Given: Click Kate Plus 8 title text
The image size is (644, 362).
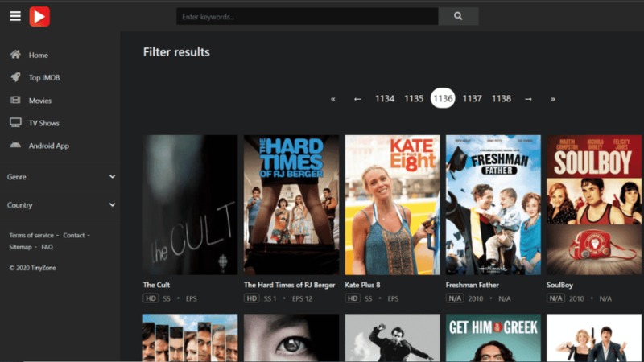Looking at the screenshot, I should (x=363, y=285).
